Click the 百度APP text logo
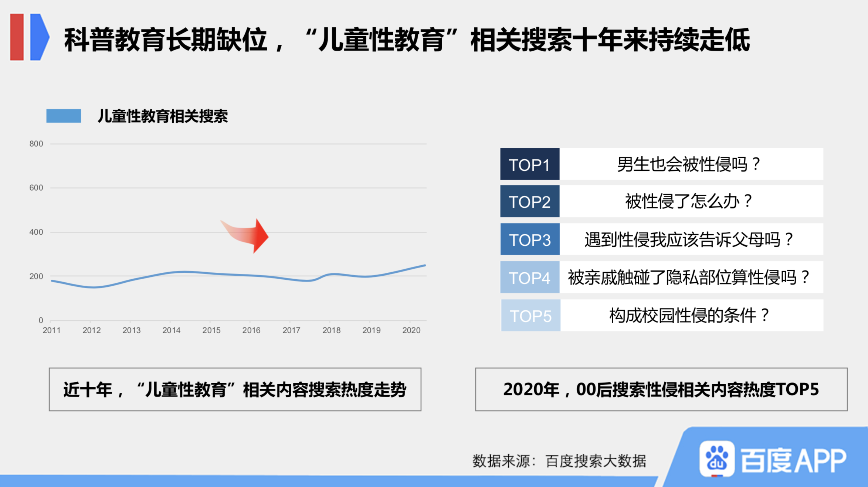The image size is (868, 487). click(x=793, y=460)
